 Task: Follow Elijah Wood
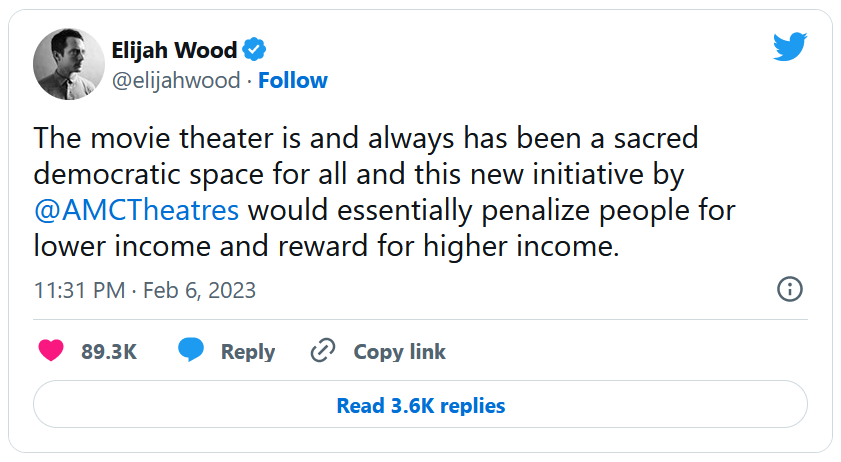click(x=293, y=80)
